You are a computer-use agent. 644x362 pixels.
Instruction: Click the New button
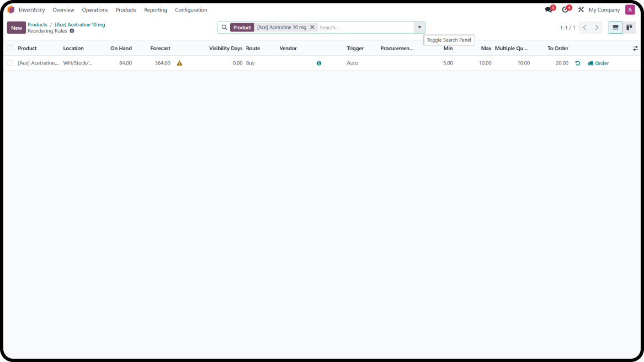17,28
